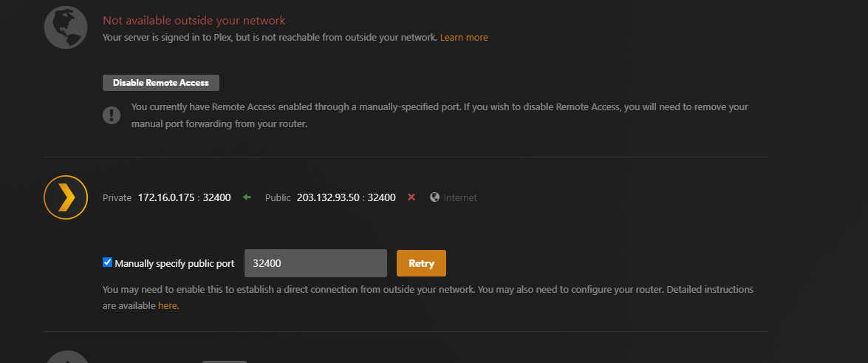Click the globe icon beside network status
The height and width of the screenshot is (363, 868).
point(66,27)
